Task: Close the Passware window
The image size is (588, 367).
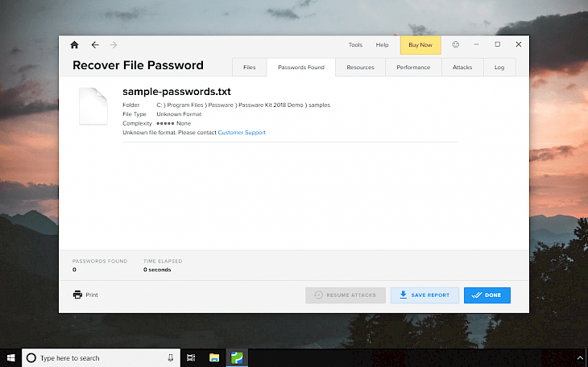Action: coord(518,44)
